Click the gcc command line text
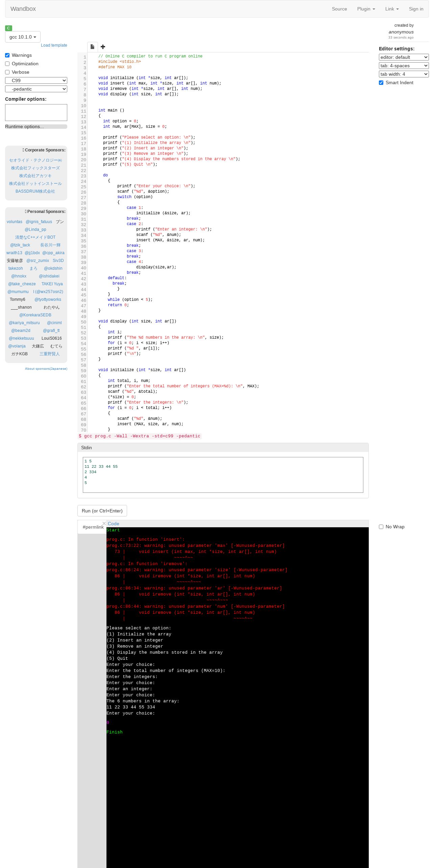 pos(140,436)
